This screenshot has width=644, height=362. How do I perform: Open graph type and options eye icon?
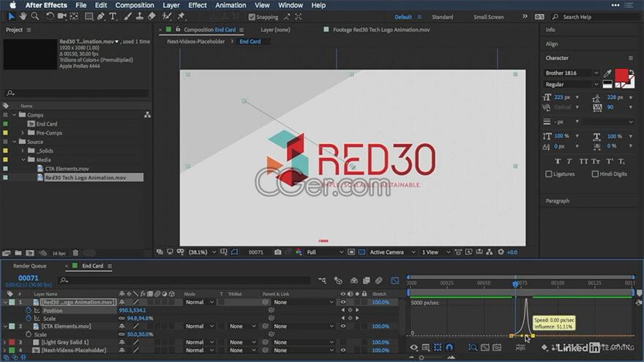pos(413,347)
